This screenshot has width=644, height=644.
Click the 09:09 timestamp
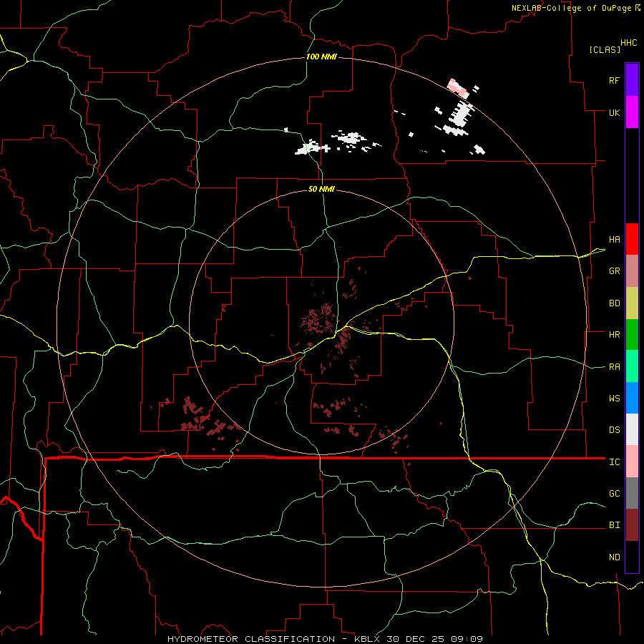tap(466, 639)
